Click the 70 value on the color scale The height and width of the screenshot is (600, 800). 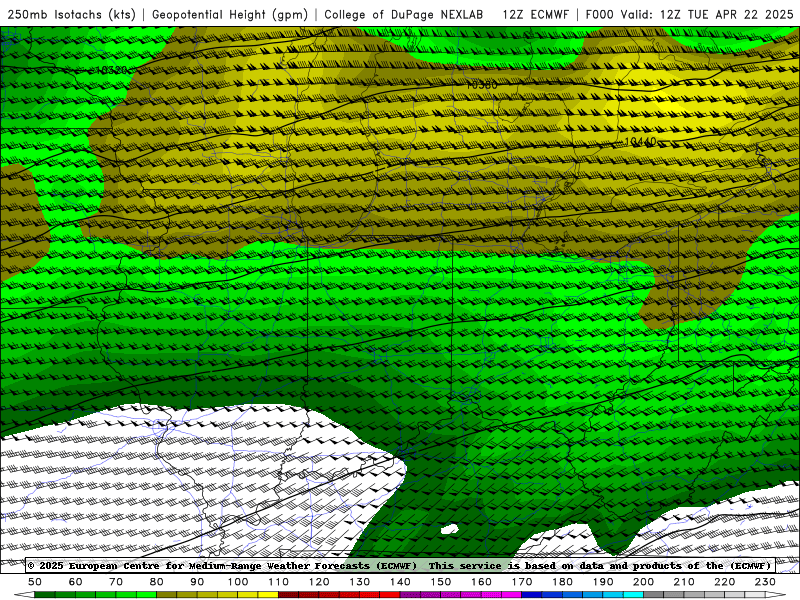pos(116,582)
